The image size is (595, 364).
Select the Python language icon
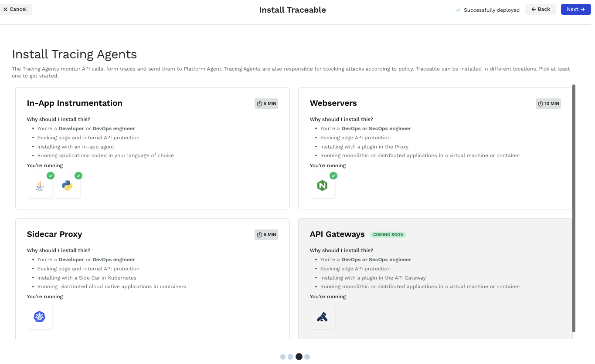tap(67, 186)
